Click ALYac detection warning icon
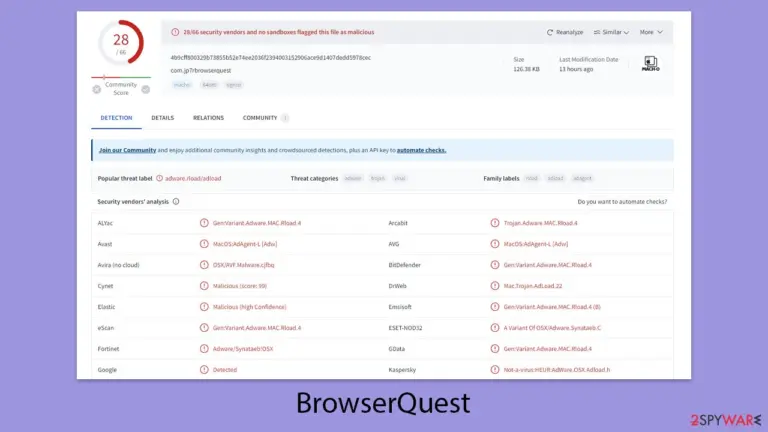The image size is (768, 432). coord(204,223)
